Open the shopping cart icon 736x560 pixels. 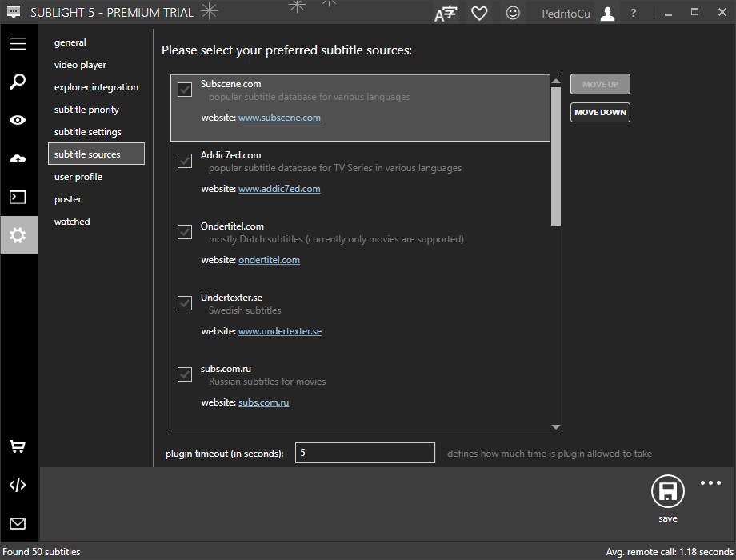pos(18,446)
